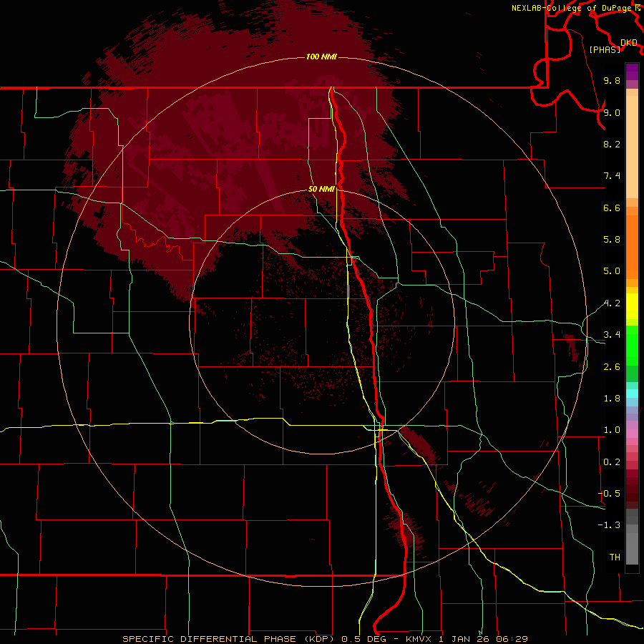Image resolution: width=644 pixels, height=644 pixels.
Task: Pick the yellow segment of color bar
Action: click(632, 306)
